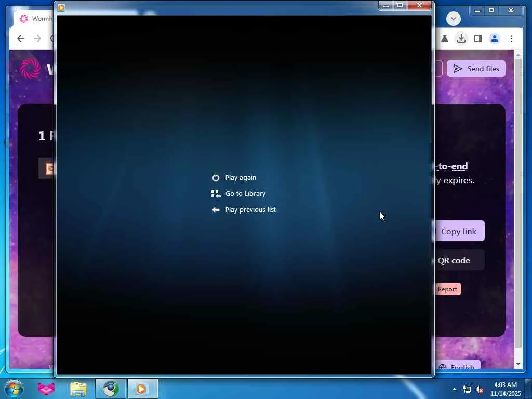The height and width of the screenshot is (399, 532).
Task: Click Copy link button in browser
Action: tap(459, 231)
